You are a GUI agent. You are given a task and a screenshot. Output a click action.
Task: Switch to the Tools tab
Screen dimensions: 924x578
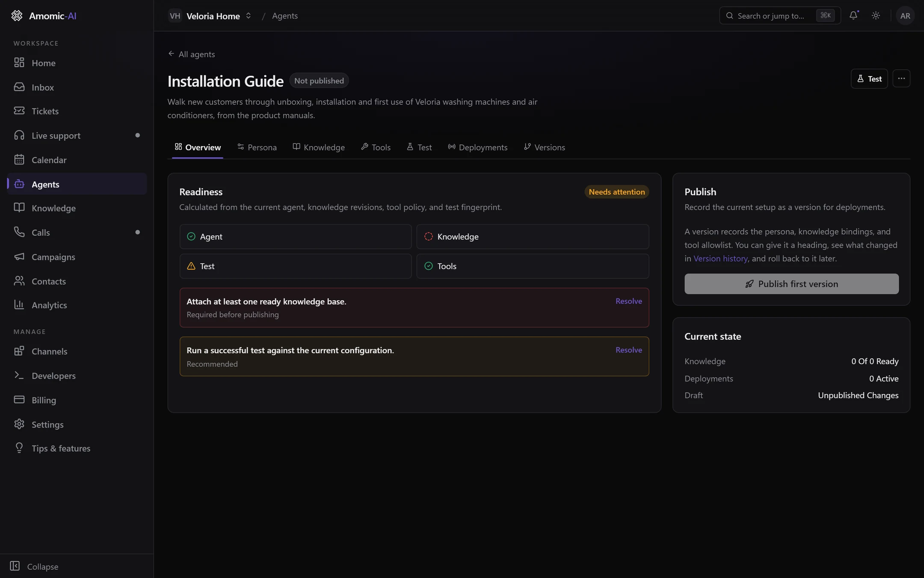(x=376, y=147)
